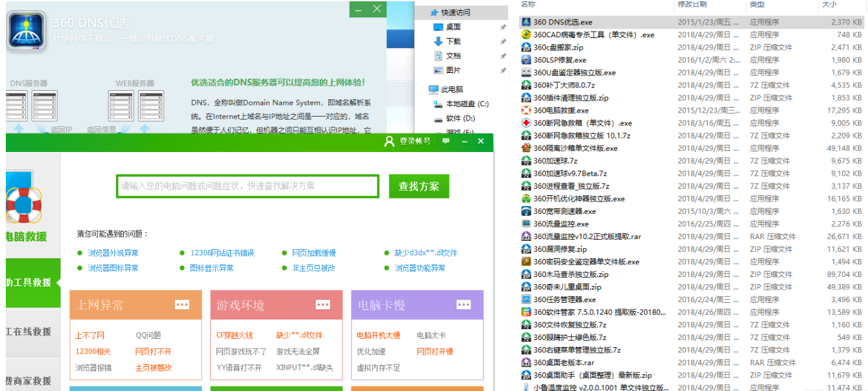Click the 360断网急救箱（单文件）.exe red cross icon
868x391 pixels.
[x=526, y=123]
